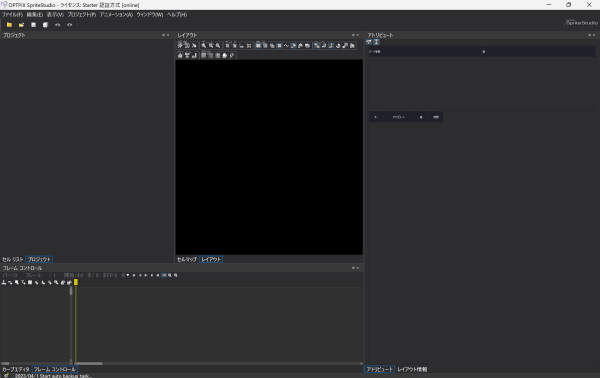Viewport: 600px width, 378px height.
Task: Toggle the highlighted loop button in frame control
Action: tap(164, 275)
